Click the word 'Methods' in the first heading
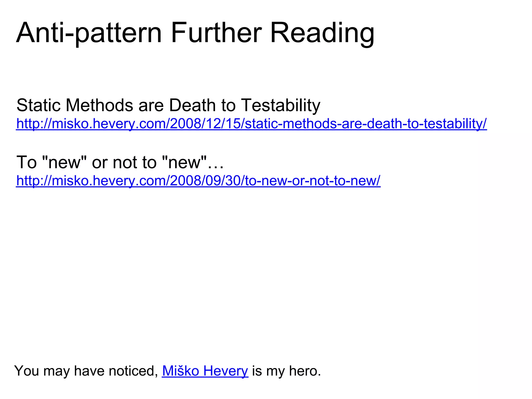Viewport: 532px width, 399px height. pos(99,105)
